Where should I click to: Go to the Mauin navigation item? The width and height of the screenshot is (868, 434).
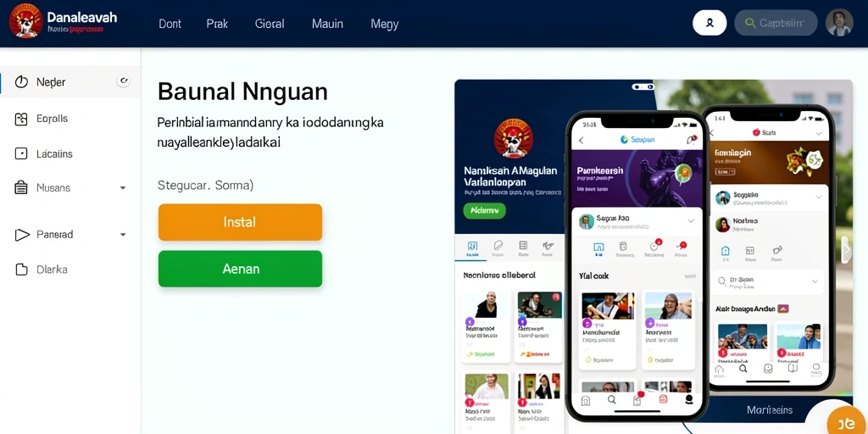point(327,24)
